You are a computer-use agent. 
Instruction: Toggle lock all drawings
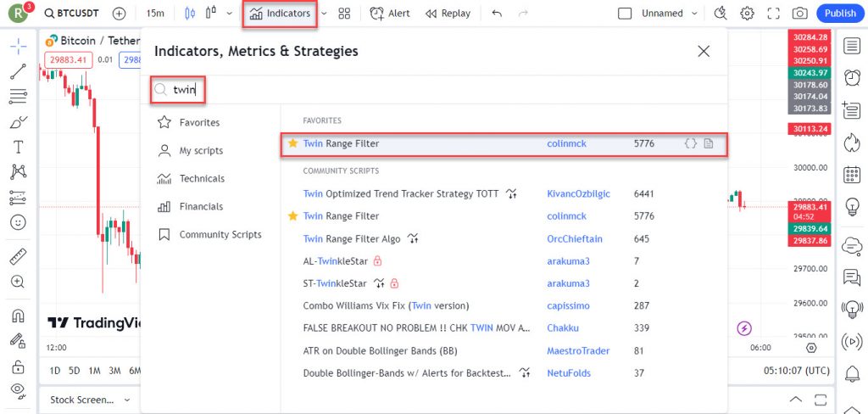point(19,366)
